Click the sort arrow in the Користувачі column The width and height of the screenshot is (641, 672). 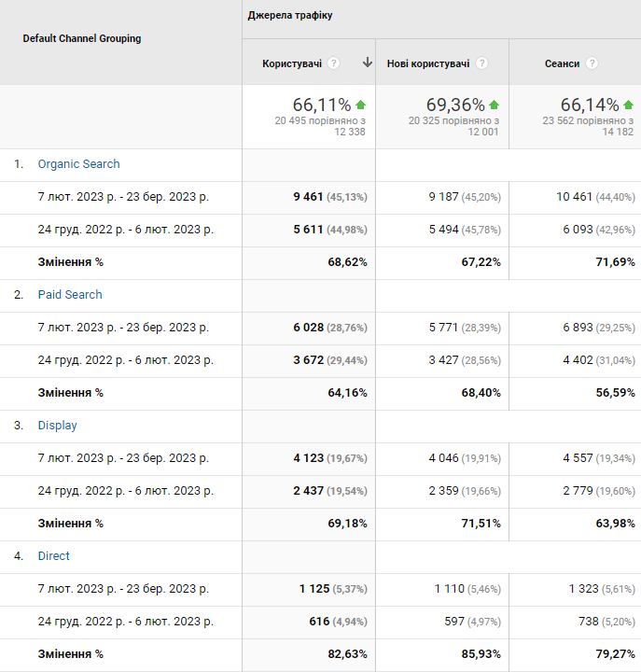[x=367, y=63]
